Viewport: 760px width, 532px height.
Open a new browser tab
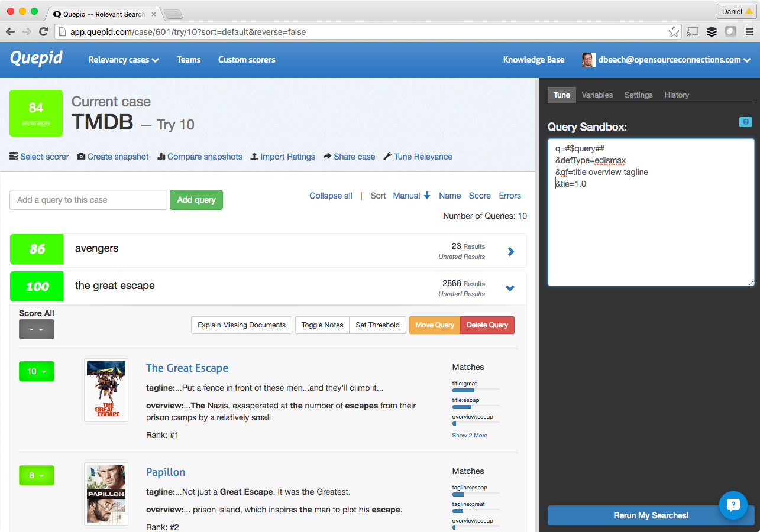[x=173, y=14]
